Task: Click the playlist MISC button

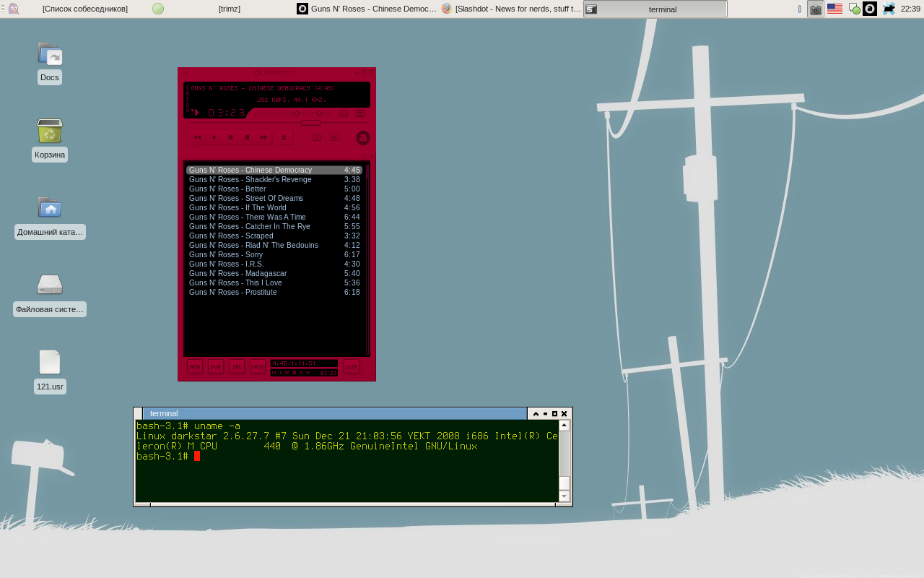Action: point(258,366)
